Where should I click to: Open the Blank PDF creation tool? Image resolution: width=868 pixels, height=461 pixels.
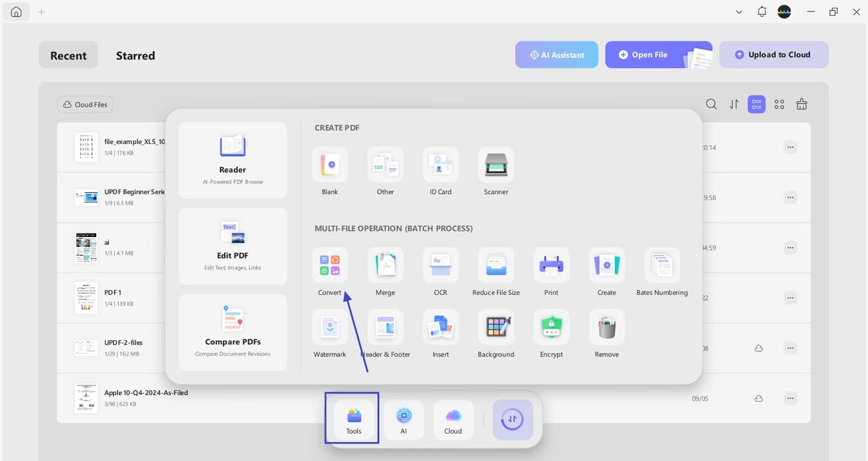(330, 164)
